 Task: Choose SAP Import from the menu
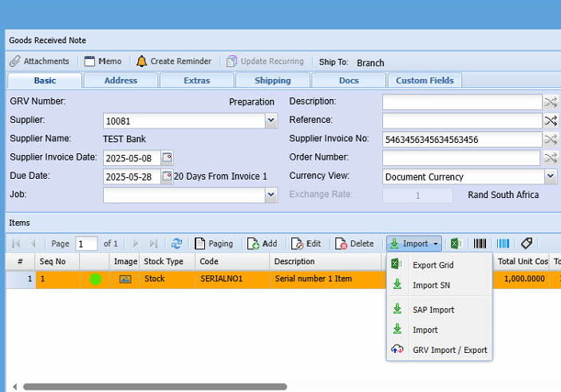click(433, 310)
